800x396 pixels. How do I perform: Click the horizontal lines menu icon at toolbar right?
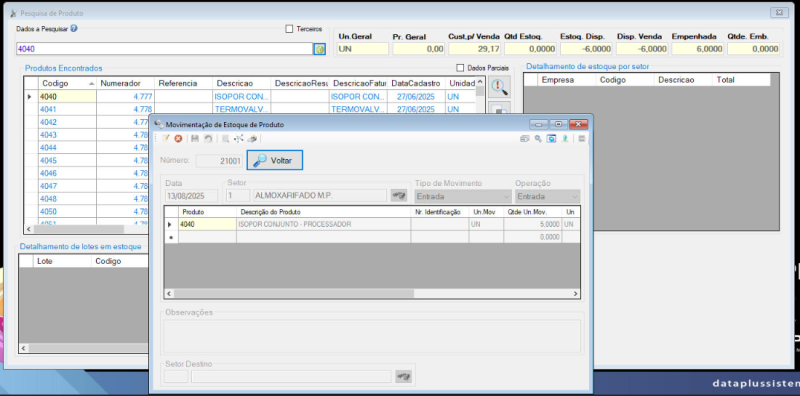[x=582, y=139]
